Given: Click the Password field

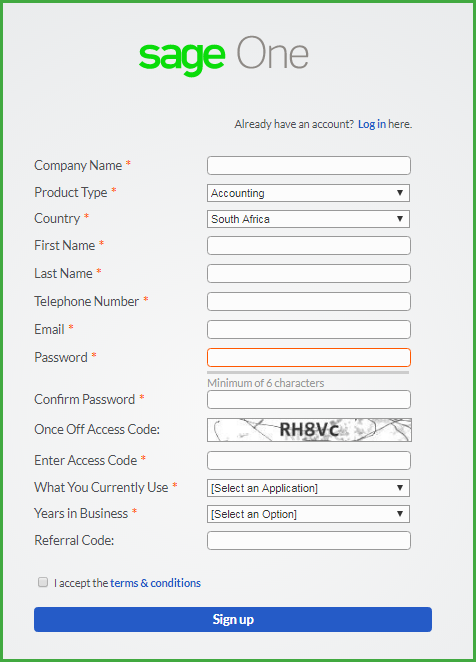Looking at the screenshot, I should 309,358.
